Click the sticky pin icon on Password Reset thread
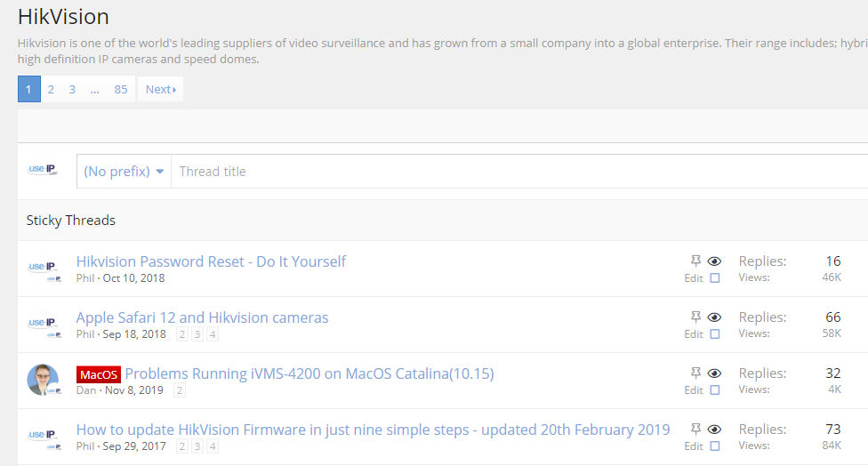868x466 pixels. (696, 261)
